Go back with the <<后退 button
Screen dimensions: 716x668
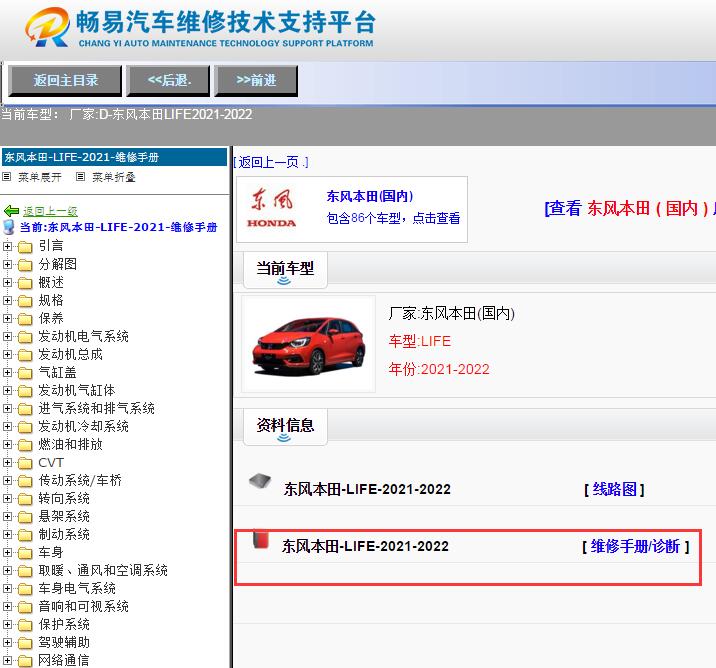click(x=168, y=81)
